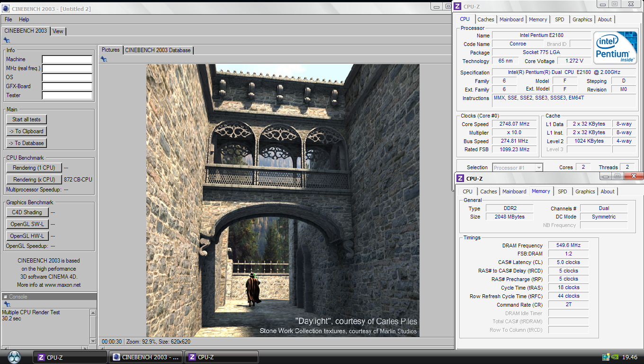Image resolution: width=644 pixels, height=364 pixels.
Task: Open Mainboard tab in lower CPU-Z window
Action: tap(514, 191)
